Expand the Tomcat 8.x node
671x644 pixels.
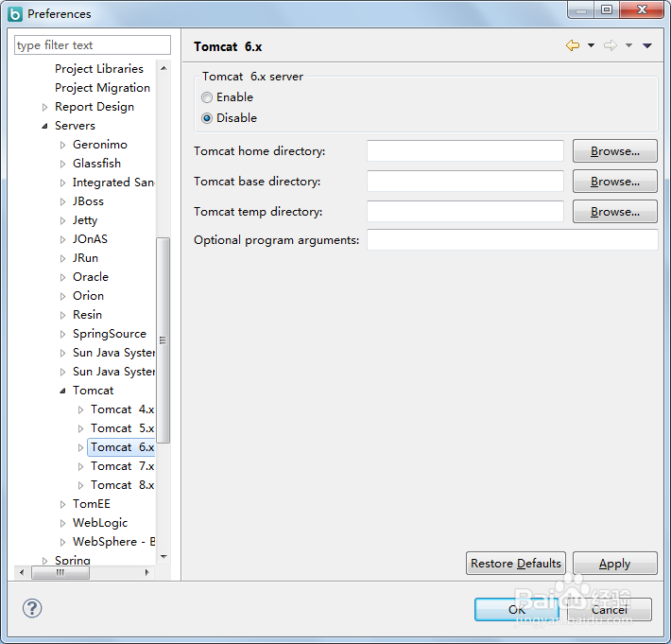pos(81,485)
